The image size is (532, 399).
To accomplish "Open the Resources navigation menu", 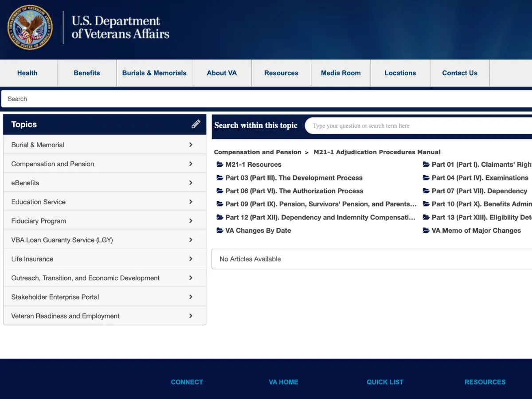I will [x=281, y=73].
